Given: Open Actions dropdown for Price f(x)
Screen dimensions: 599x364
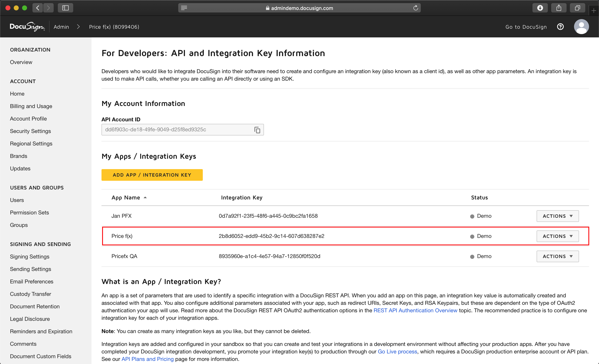Looking at the screenshot, I should click(x=557, y=236).
